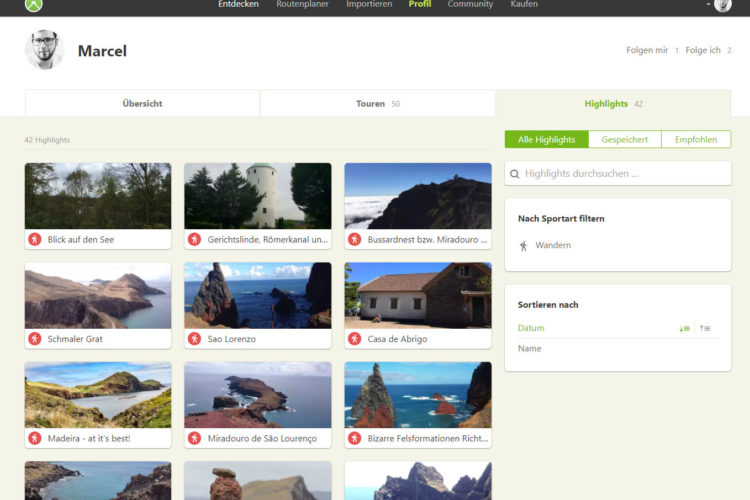Click the Sao Lorenzo title

pos(232,339)
